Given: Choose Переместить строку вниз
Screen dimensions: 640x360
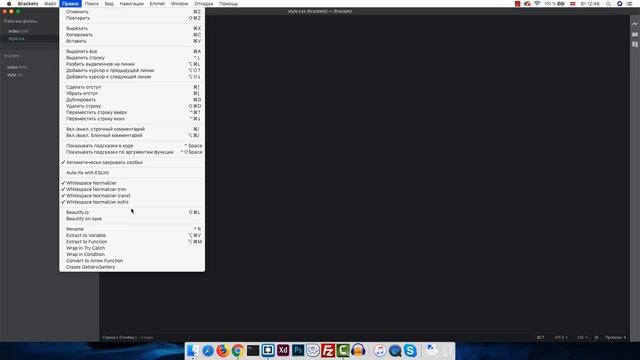Looking at the screenshot, I should [132, 119].
